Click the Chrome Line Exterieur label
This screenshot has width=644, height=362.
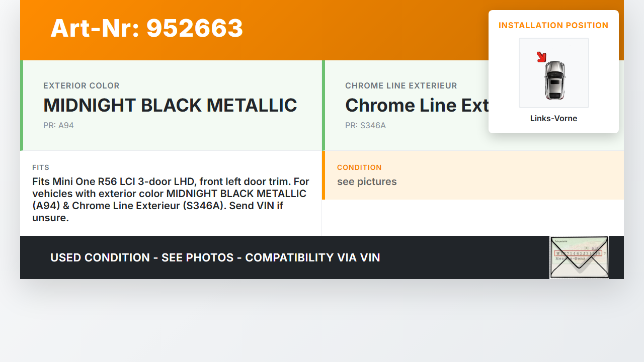click(401, 86)
